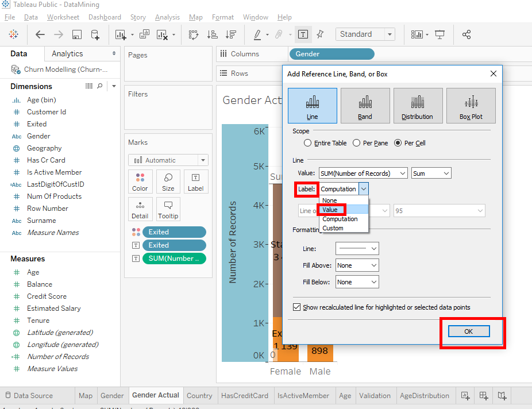Click the Back arrow in the toolbar
The height and width of the screenshot is (409, 532).
point(40,34)
